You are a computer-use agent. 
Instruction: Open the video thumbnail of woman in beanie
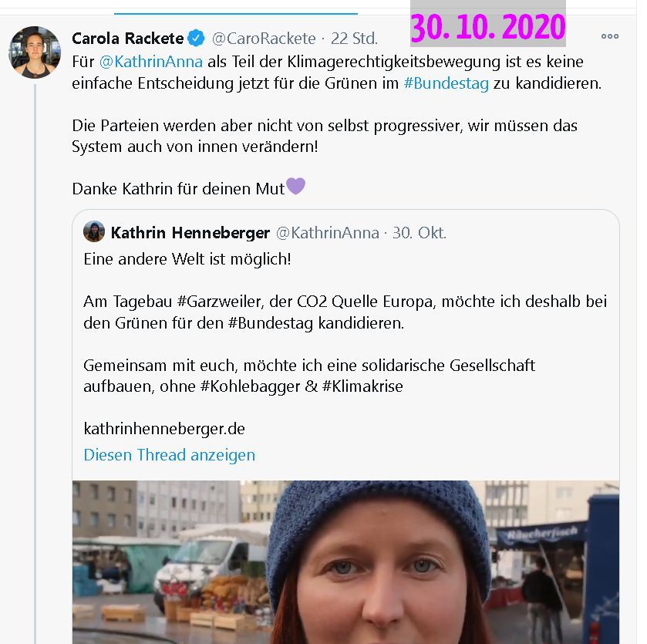point(345,562)
